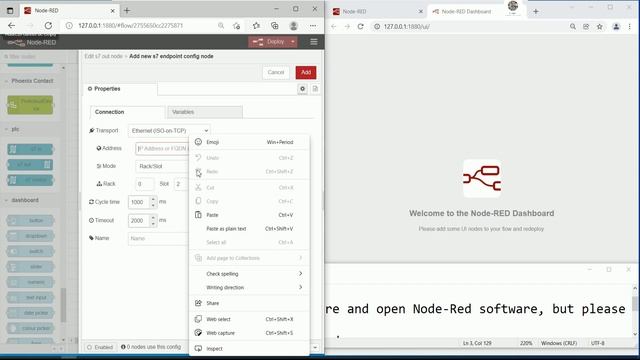Increase Cycle time with stepper arrow
The height and width of the screenshot is (360, 640).
click(153, 199)
